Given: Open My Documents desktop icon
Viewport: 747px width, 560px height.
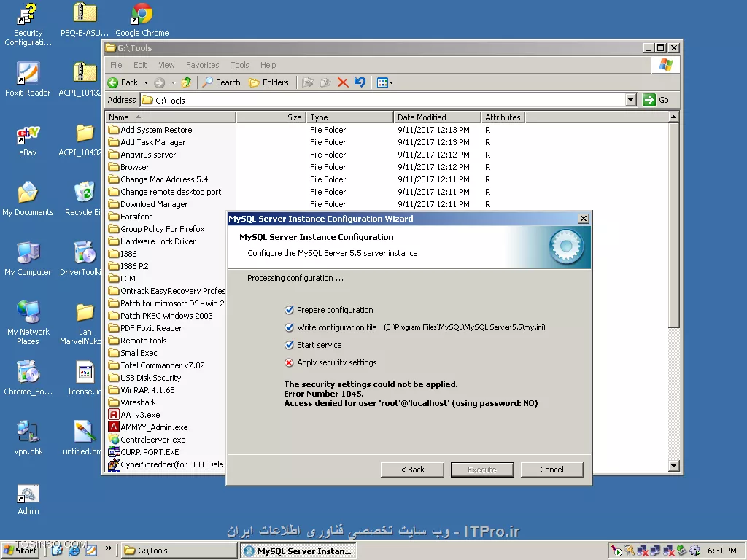Looking at the screenshot, I should (x=28, y=198).
